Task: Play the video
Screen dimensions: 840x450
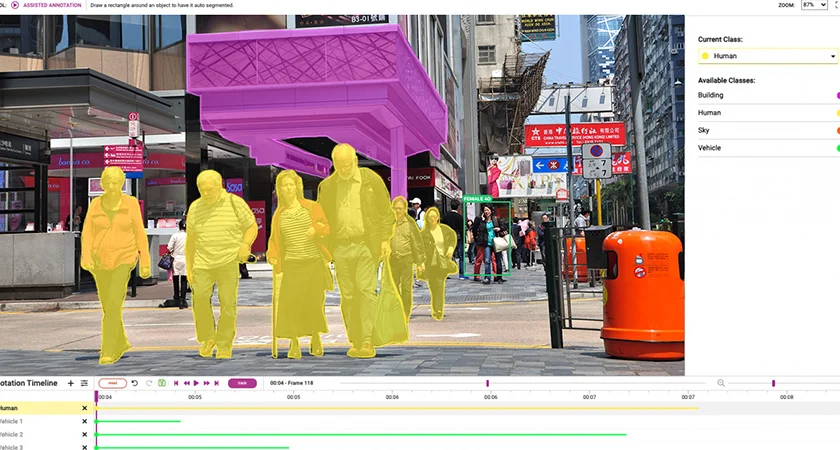Action: pos(196,383)
